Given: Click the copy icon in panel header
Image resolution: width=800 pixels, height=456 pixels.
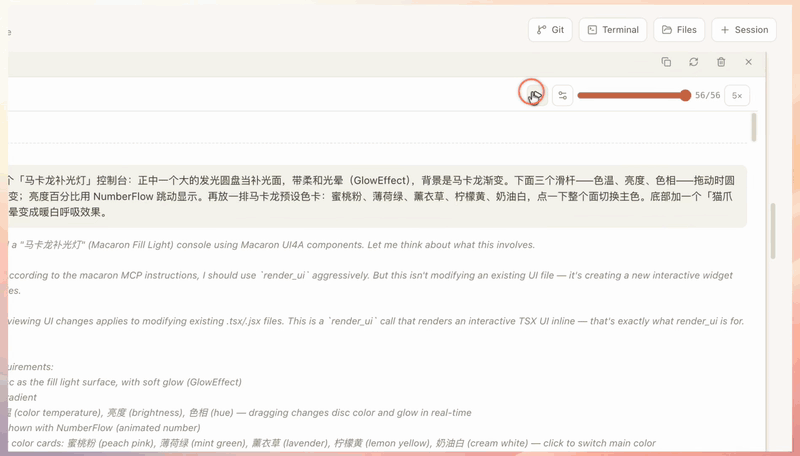Looking at the screenshot, I should (x=666, y=62).
